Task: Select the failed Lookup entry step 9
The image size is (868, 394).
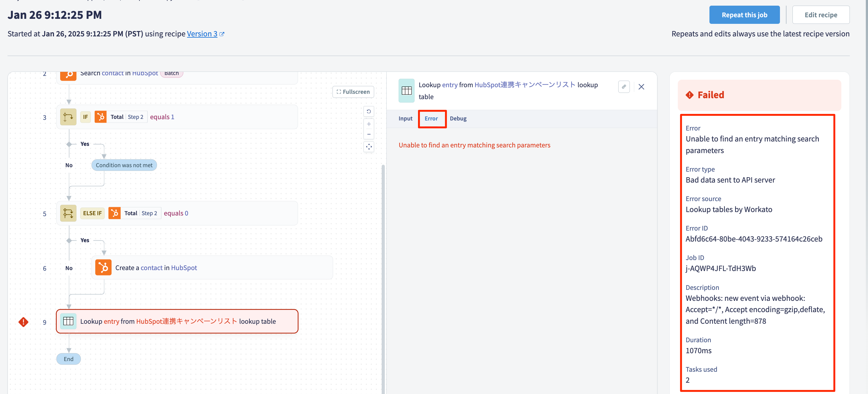Action: tap(177, 321)
